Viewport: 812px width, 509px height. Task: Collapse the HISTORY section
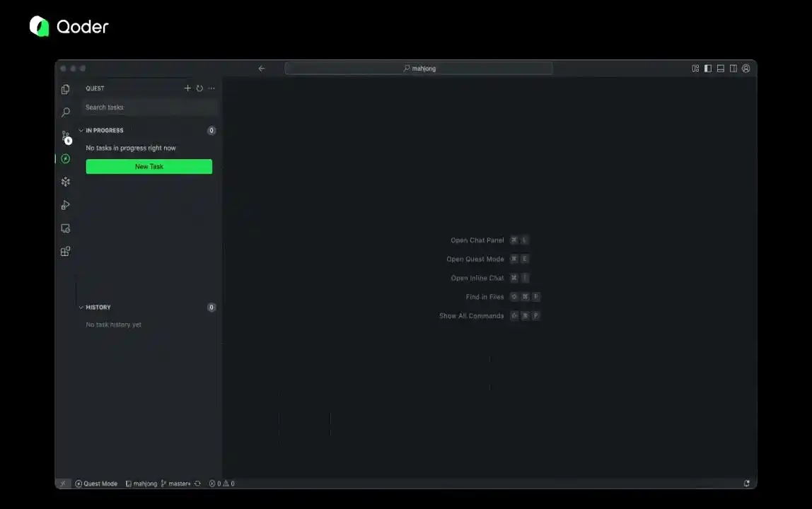(x=81, y=308)
